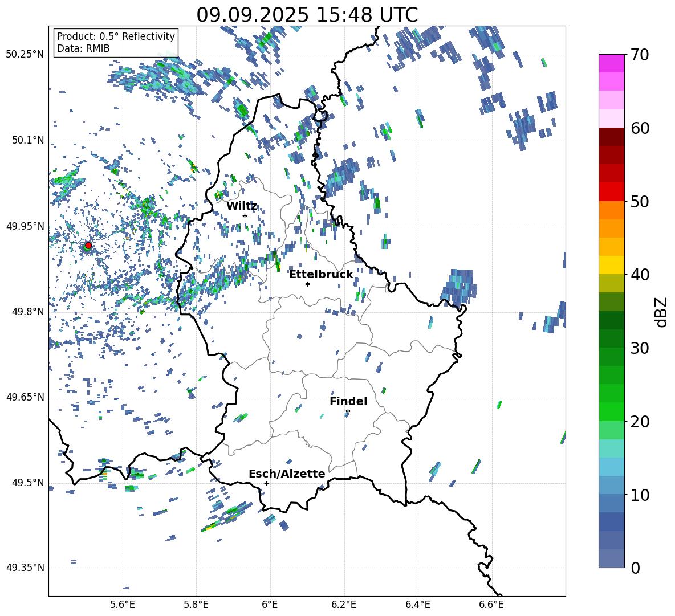Click the colorbar tick value 0
The width and height of the screenshot is (675, 616).
click(x=635, y=568)
